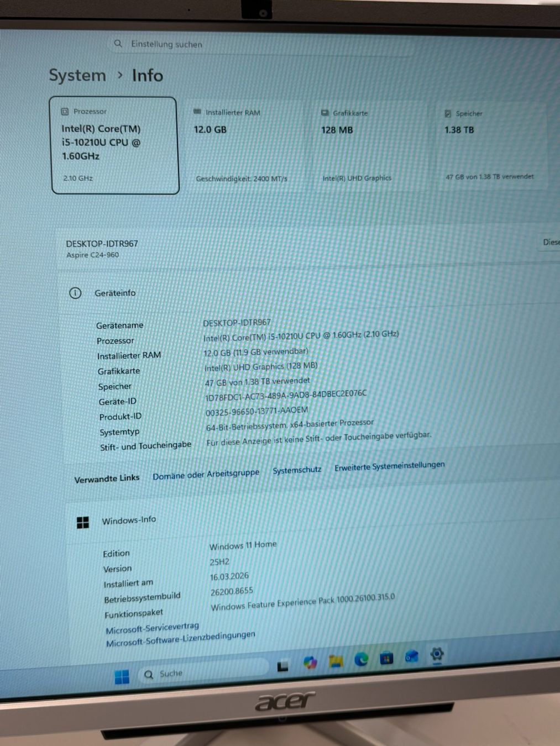Select the Speicher 1.38 TB card

click(x=492, y=146)
